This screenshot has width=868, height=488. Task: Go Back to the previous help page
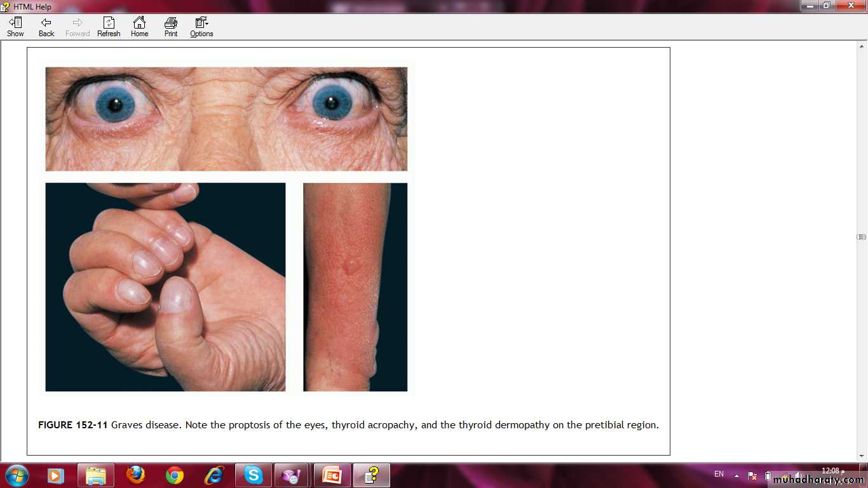click(46, 27)
